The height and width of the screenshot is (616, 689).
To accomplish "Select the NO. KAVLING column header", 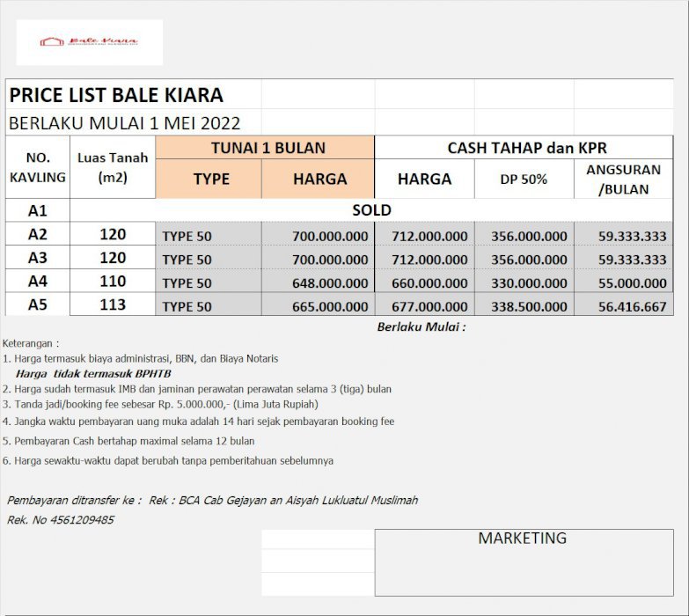I will (37, 167).
